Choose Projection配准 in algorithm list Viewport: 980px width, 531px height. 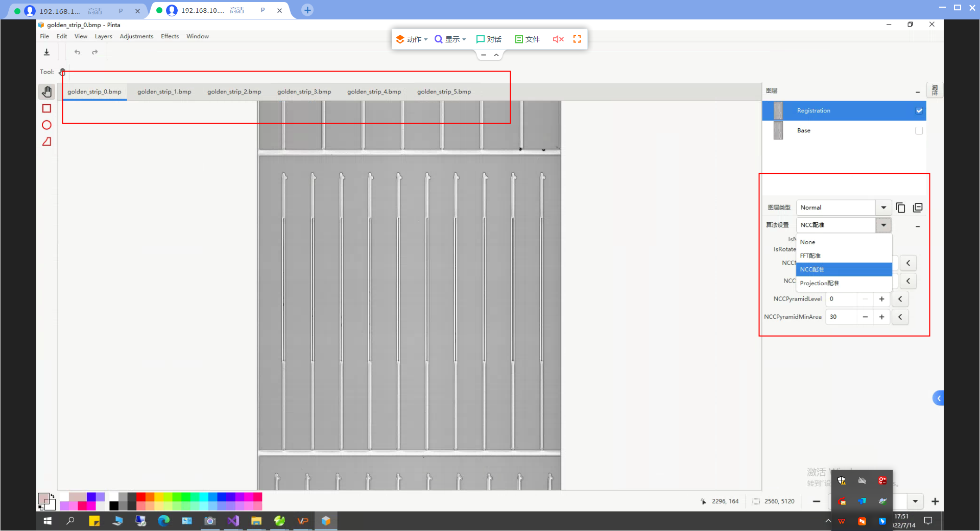(x=844, y=283)
